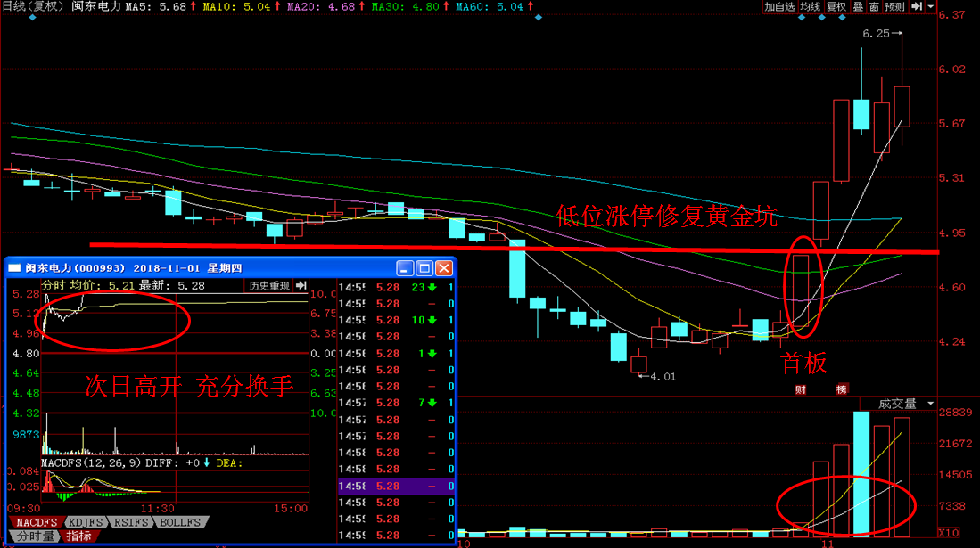Click the blue diamond marker below 复权
Screen dimensions: 980x548
[843, 18]
